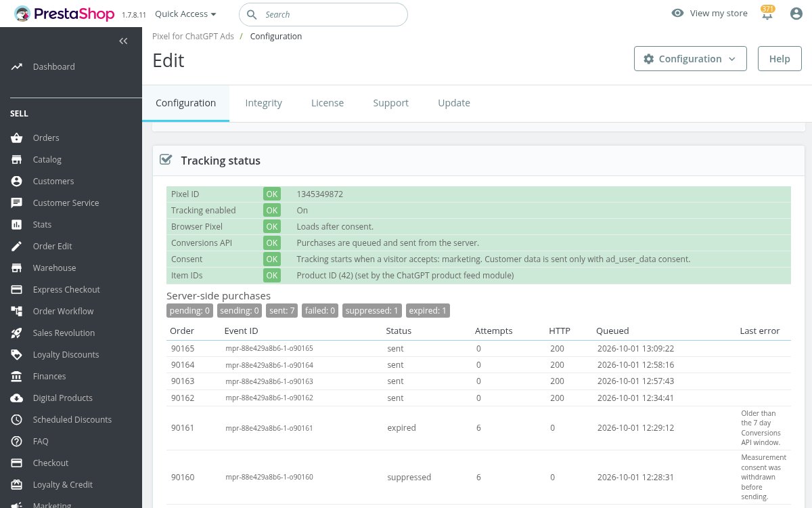This screenshot has height=508, width=812.
Task: Click the Catalog store icon
Action: 17,160
